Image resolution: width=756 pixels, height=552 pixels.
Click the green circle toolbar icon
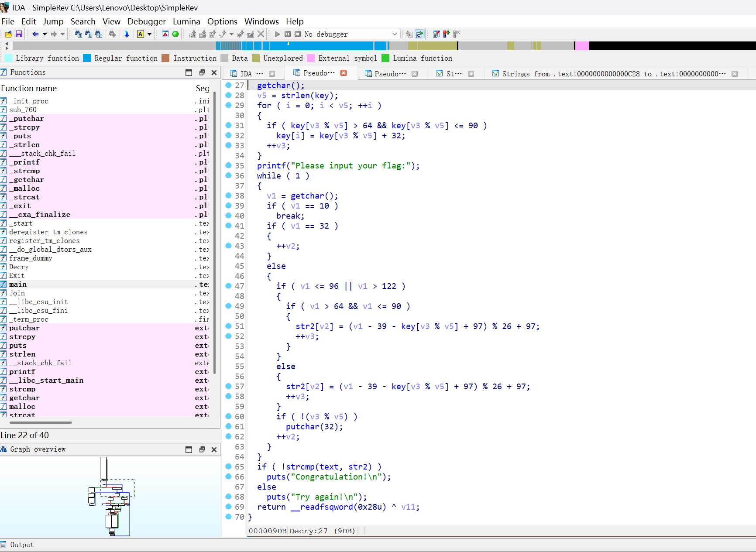point(175,34)
